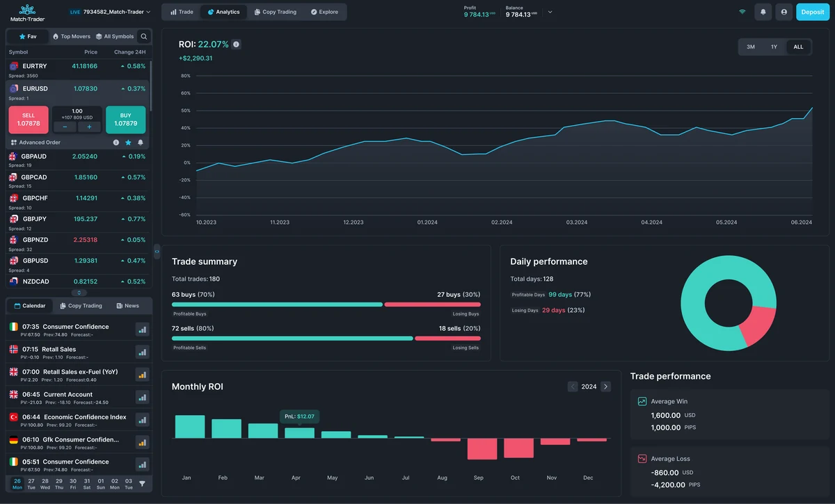835x504 pixels.
Task: Select the EURTRY symbol row
Action: point(79,70)
